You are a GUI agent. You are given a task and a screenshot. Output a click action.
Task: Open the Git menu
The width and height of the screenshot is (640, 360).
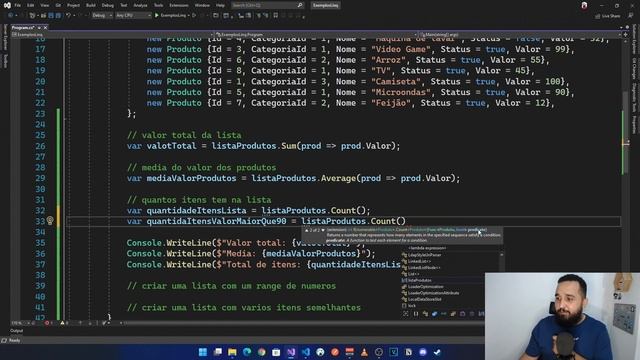point(58,5)
